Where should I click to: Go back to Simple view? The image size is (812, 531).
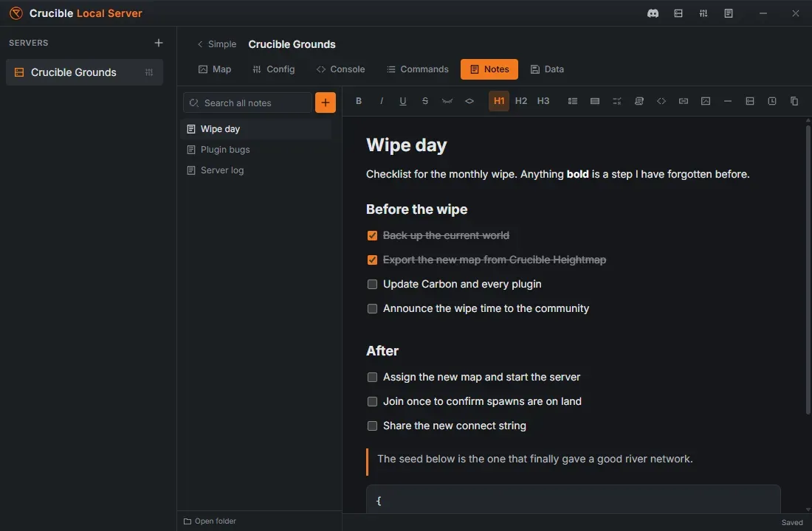pos(216,44)
